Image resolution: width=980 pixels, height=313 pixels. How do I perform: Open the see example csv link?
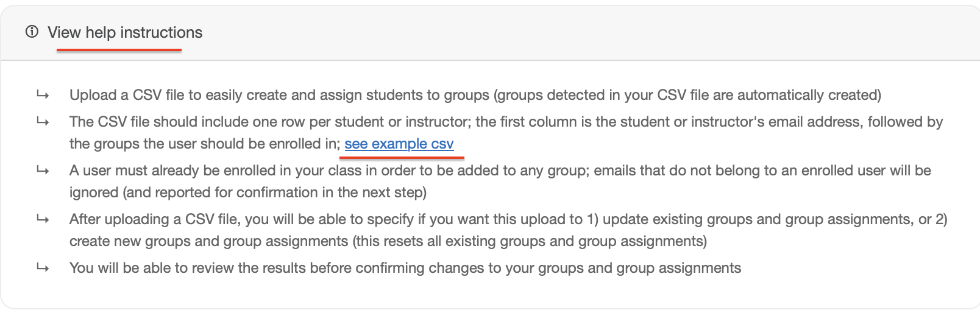point(399,144)
